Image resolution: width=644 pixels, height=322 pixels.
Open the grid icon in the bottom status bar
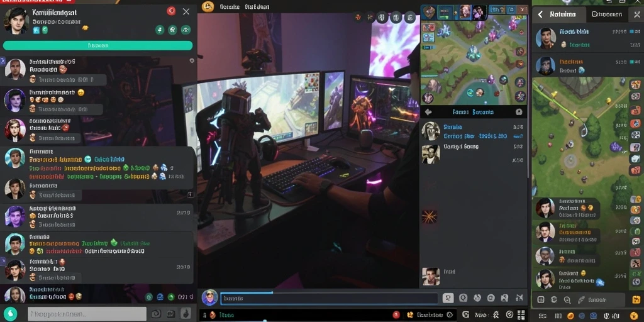(521, 315)
